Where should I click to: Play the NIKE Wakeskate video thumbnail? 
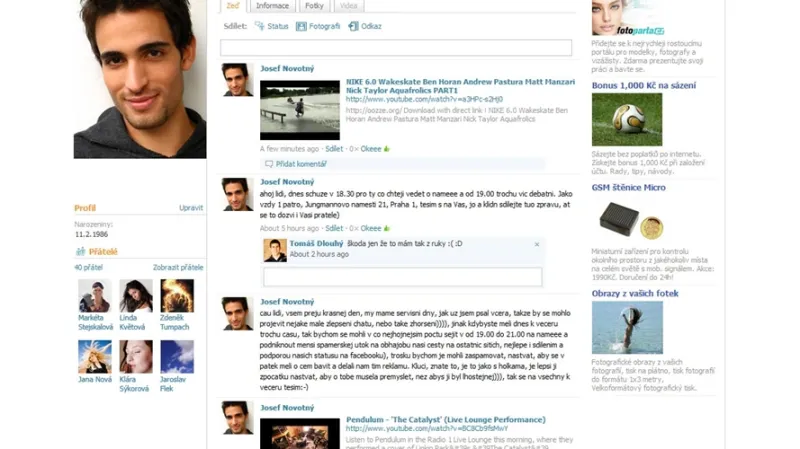[x=300, y=110]
